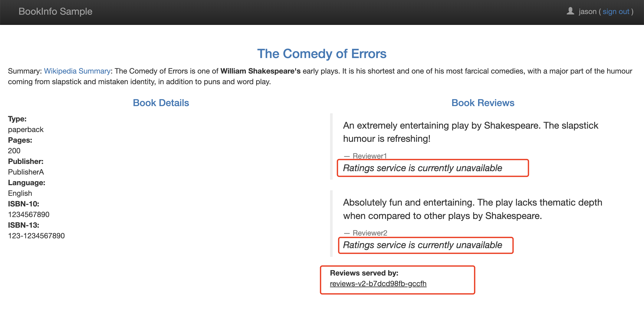Click the user profile icon beside jason

(x=570, y=11)
